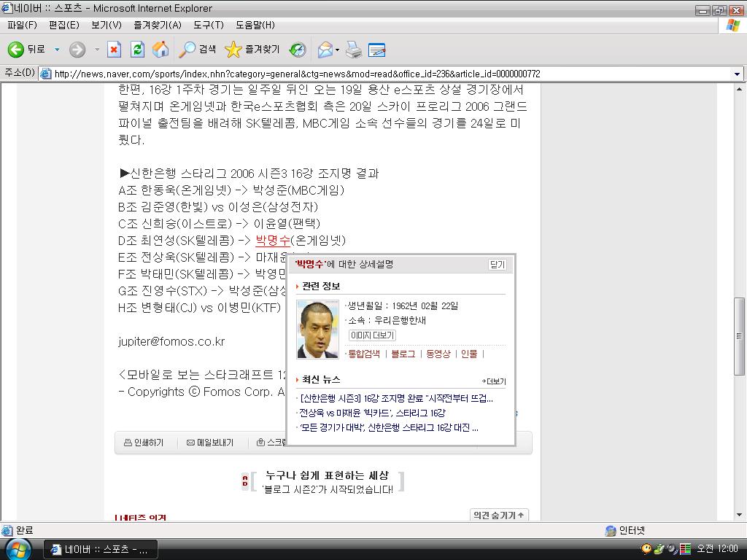Expand the address bar dropdown arrow
This screenshot has width=747, height=560.
(x=737, y=74)
